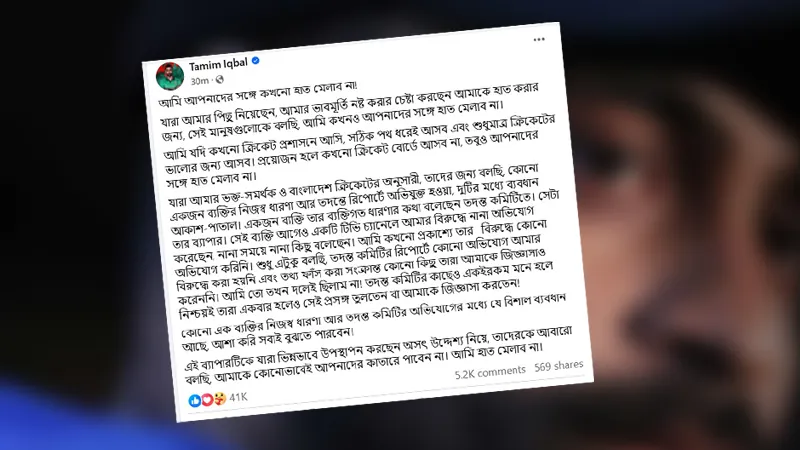Open the 41K reactions count
The height and width of the screenshot is (450, 800).
pyautogui.click(x=238, y=397)
